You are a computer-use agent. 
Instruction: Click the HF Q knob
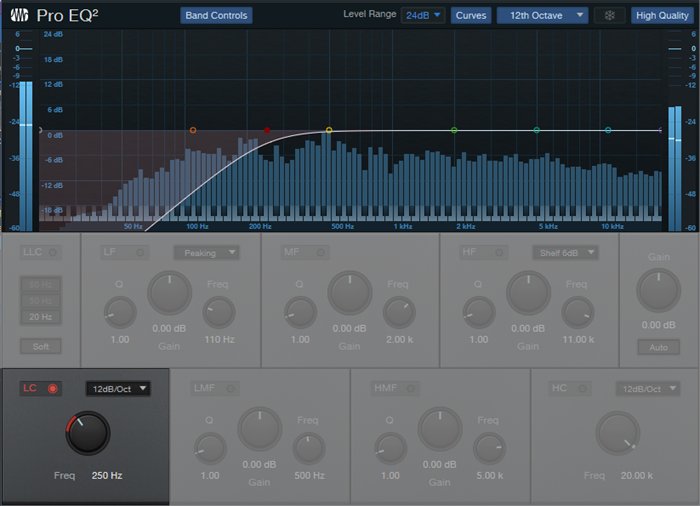coord(479,313)
